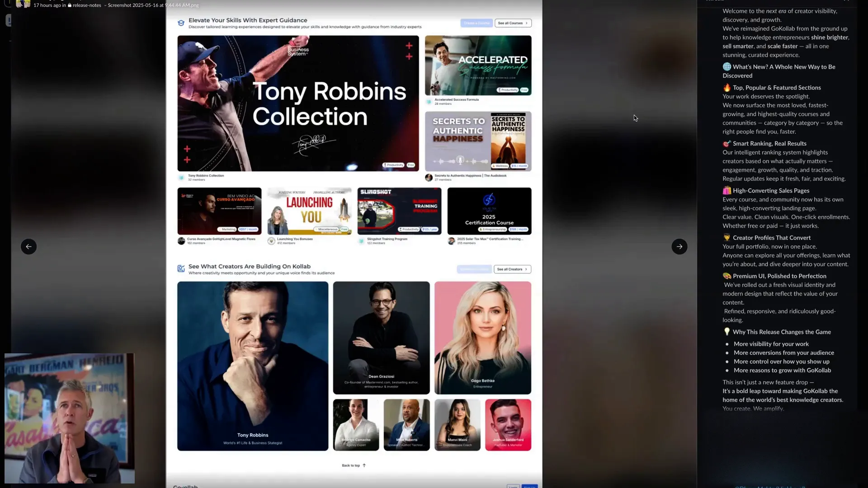
Task: Click the bullet More conversions from your audience
Action: [x=783, y=353]
